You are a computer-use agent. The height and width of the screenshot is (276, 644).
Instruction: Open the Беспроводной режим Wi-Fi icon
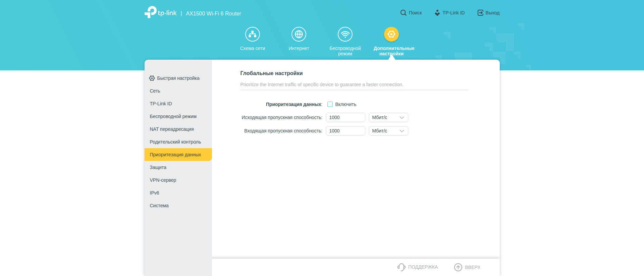[x=345, y=34]
